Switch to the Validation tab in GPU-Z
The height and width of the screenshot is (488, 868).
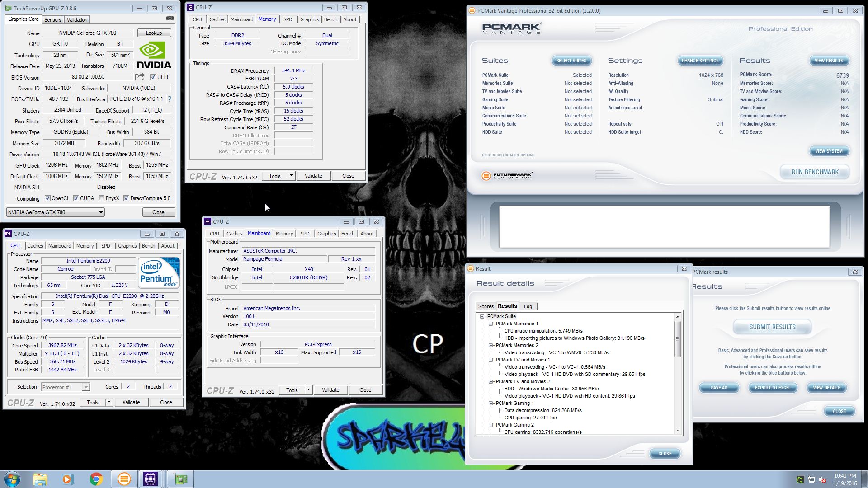(77, 20)
